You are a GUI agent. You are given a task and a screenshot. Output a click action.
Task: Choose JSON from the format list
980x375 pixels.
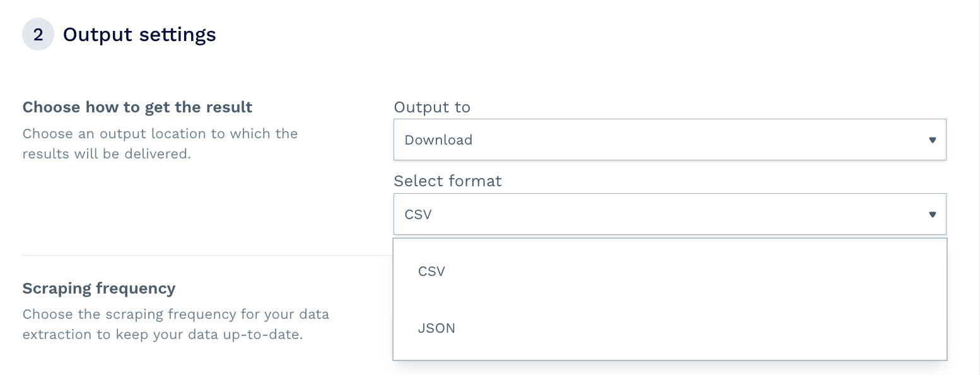point(436,328)
